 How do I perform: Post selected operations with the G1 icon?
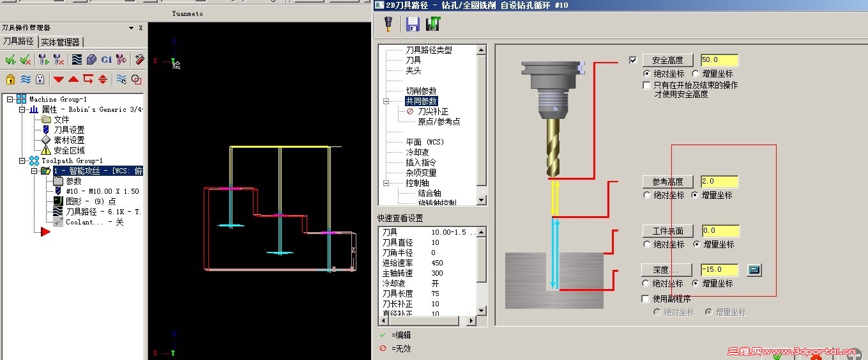pos(107,59)
